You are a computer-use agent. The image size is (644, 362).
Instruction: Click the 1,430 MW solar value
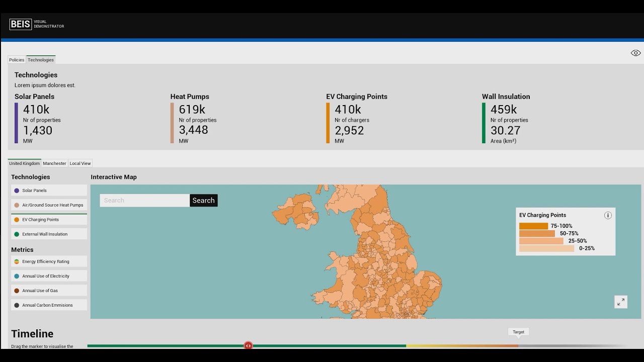38,130
